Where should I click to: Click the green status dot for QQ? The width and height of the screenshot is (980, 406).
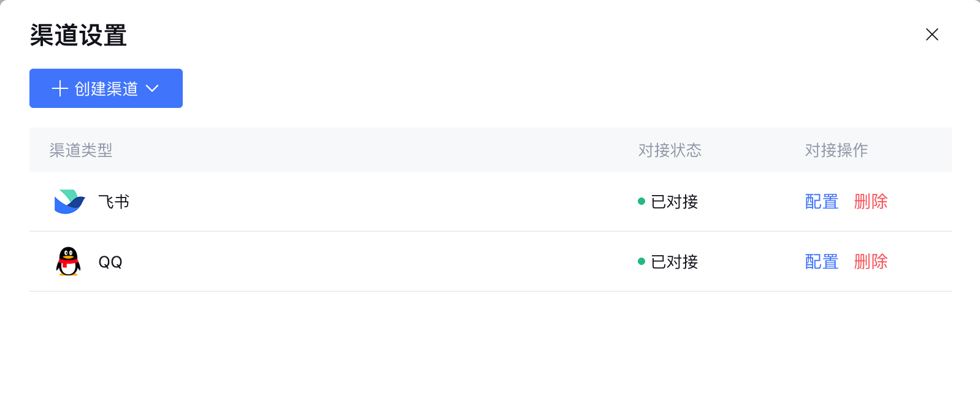641,261
